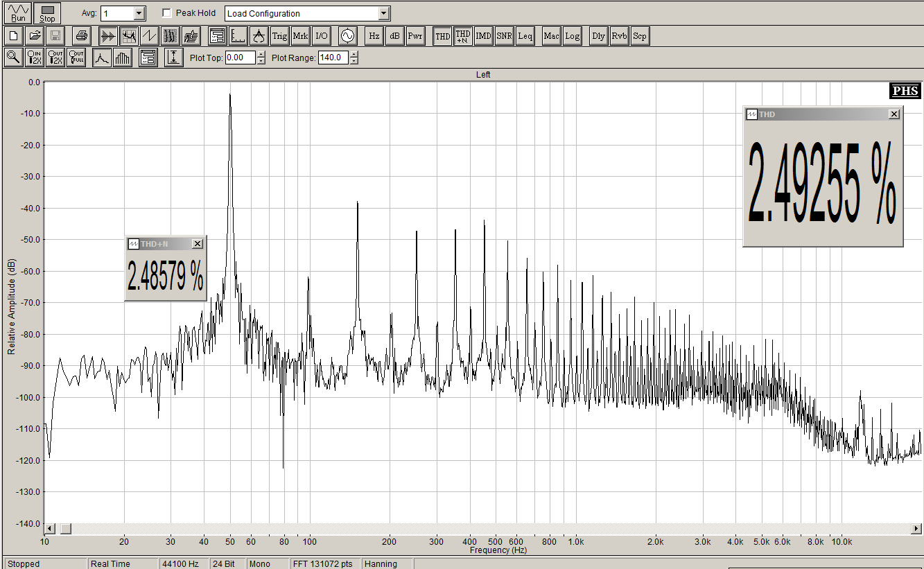Open the Mac macro button
The width and height of the screenshot is (924, 569).
pos(552,36)
